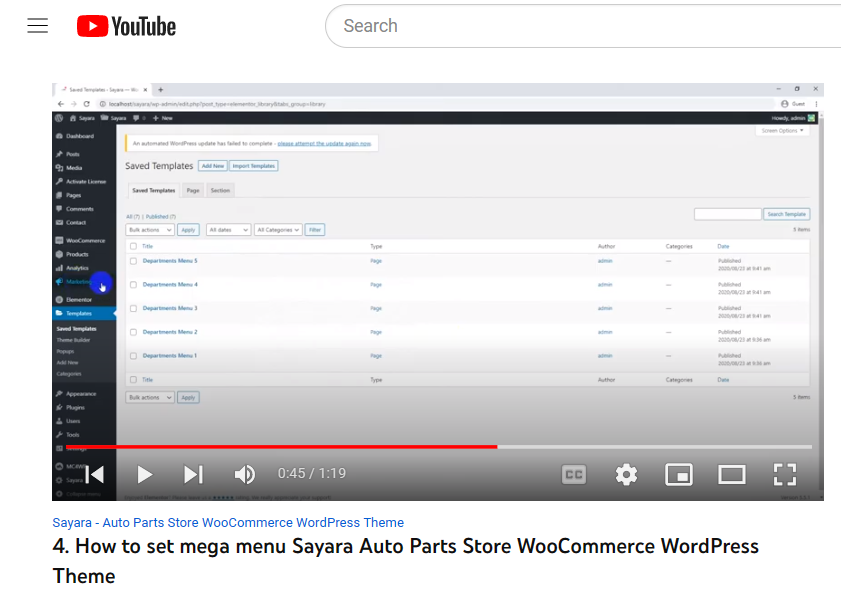Switch to the Page tab
841x594 pixels.
click(x=193, y=190)
